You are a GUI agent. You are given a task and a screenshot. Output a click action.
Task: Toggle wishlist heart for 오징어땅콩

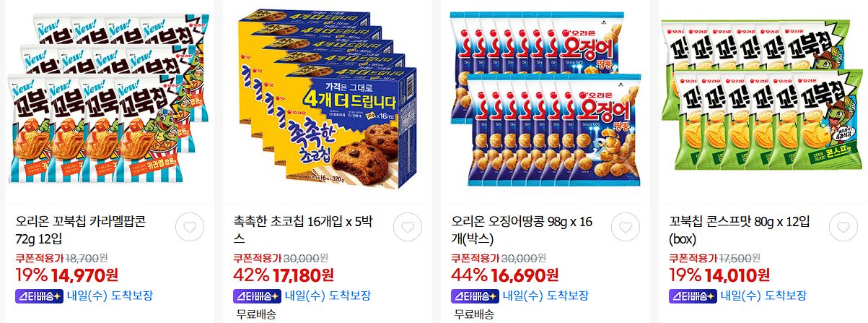pyautogui.click(x=626, y=227)
